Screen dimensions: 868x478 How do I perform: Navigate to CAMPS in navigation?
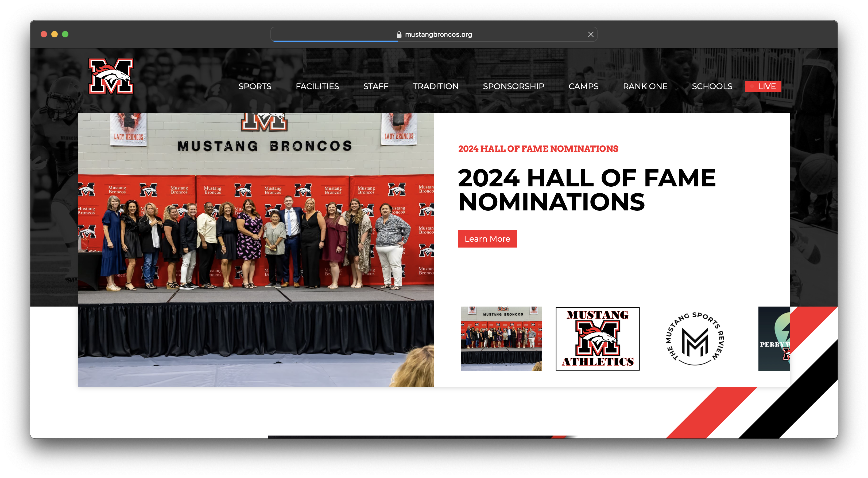[x=583, y=86]
